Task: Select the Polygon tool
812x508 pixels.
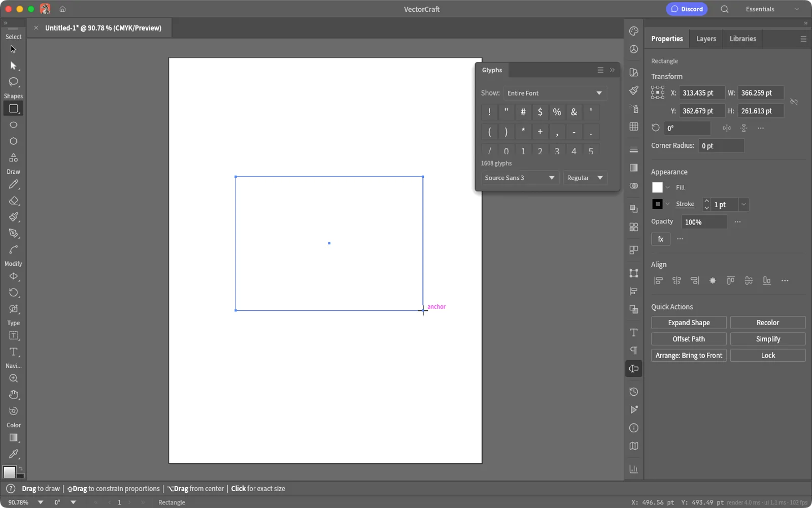Action: click(13, 141)
